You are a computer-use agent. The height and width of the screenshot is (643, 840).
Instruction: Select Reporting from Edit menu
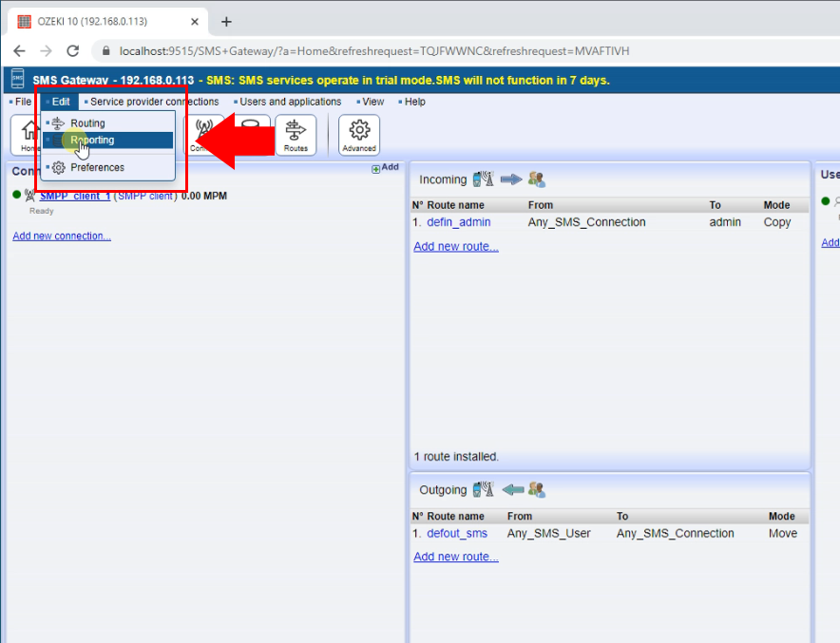point(108,141)
